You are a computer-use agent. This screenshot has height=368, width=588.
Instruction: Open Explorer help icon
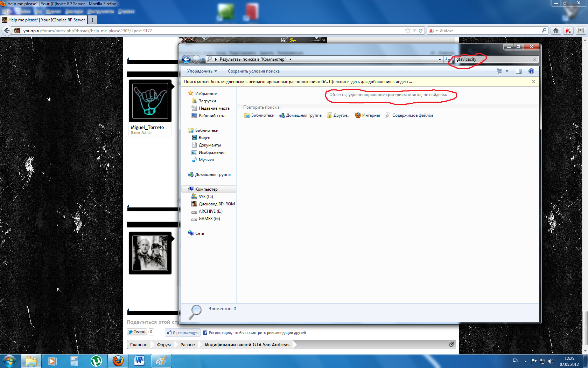pyautogui.click(x=531, y=71)
